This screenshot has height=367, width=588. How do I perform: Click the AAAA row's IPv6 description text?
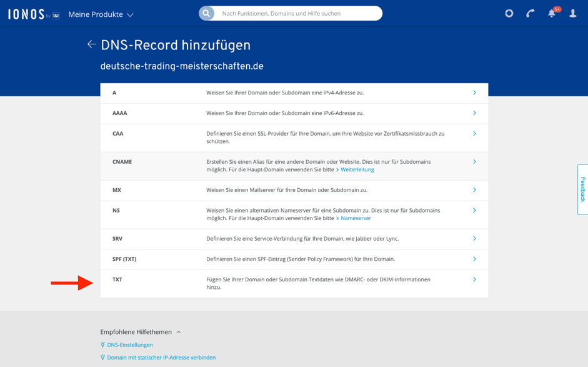click(285, 113)
